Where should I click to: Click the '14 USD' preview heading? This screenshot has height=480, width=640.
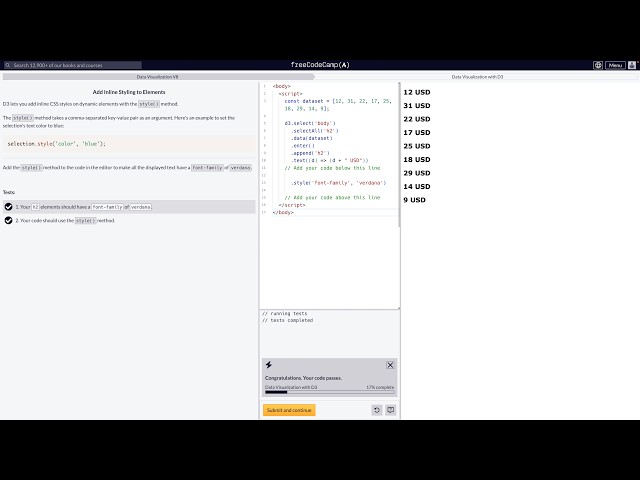tap(417, 187)
